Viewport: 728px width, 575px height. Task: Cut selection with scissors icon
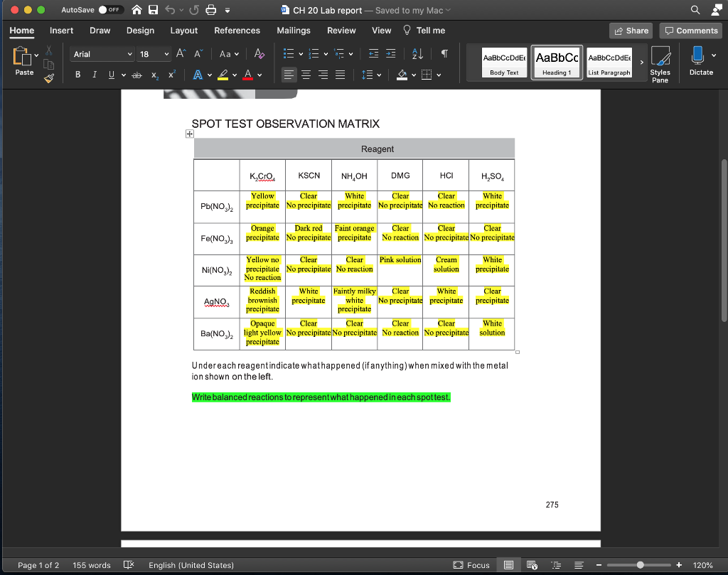[49, 50]
